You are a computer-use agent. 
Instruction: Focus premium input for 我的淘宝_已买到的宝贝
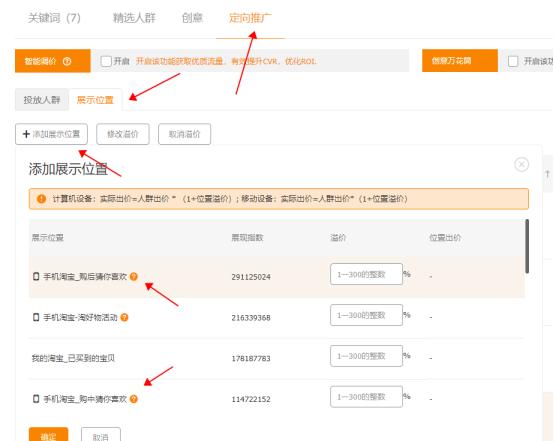(366, 356)
